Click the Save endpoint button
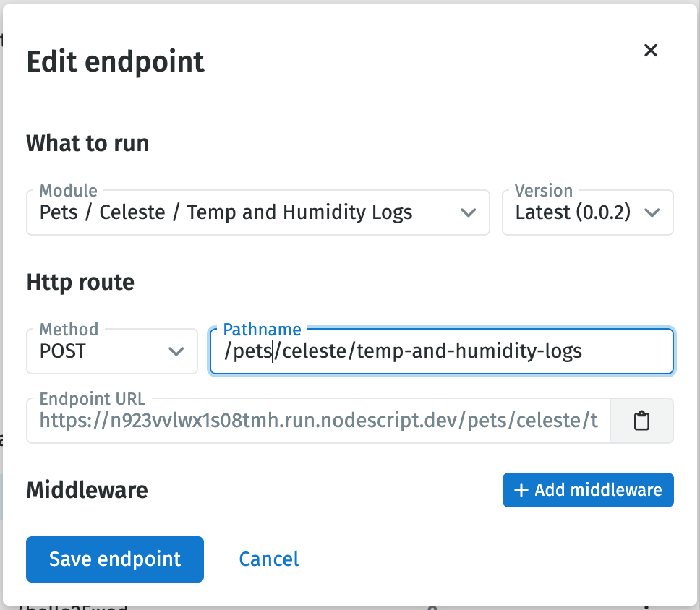 114,559
